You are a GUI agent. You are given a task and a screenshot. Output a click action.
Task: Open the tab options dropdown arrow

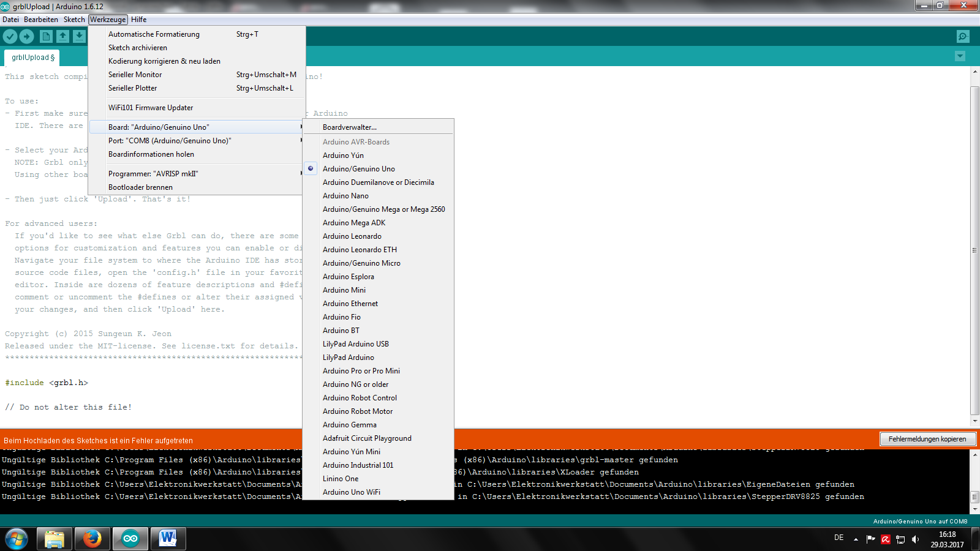960,56
